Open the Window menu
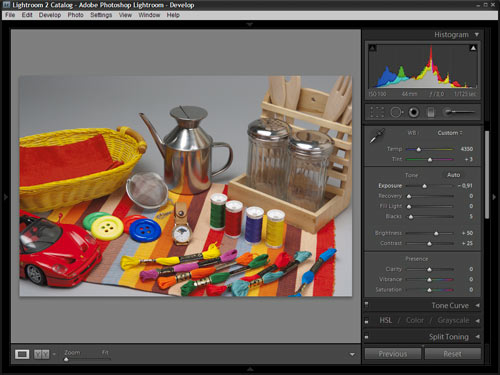 [x=149, y=15]
